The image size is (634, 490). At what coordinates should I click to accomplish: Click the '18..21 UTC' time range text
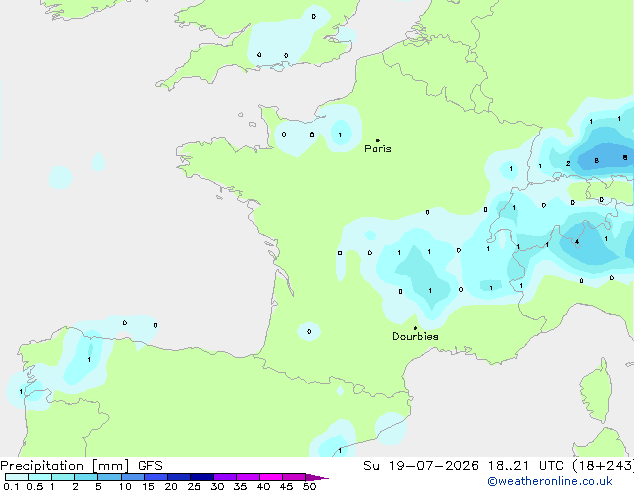(525, 466)
